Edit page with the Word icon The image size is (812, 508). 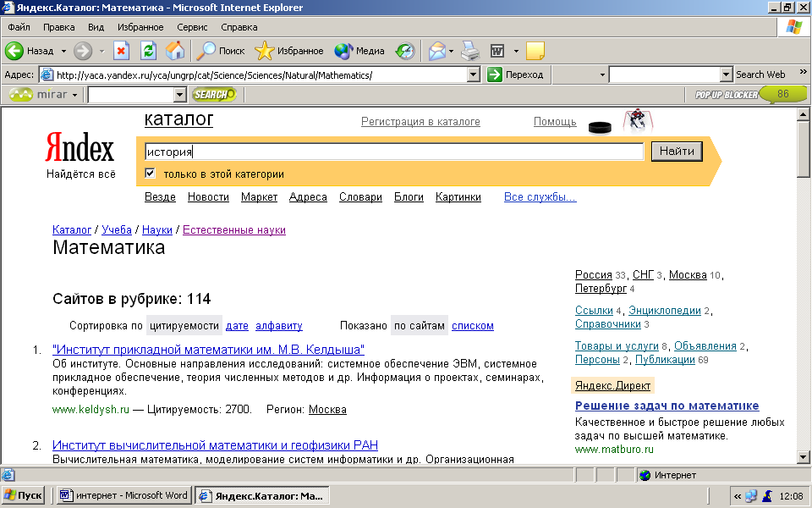pyautogui.click(x=497, y=51)
